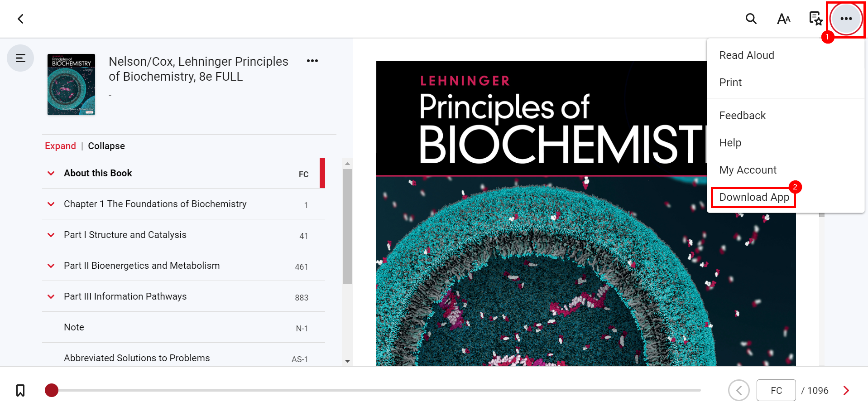Click the page number input field

tap(776, 390)
